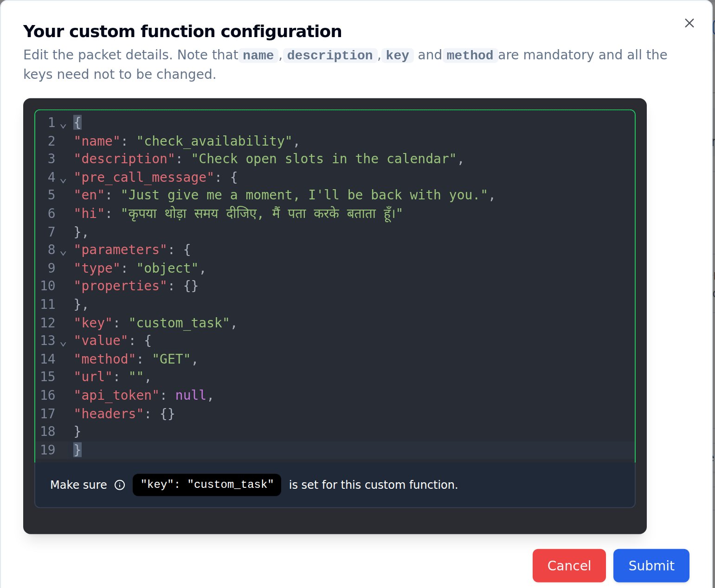
Task: Click the black key custom_task code badge
Action: (x=207, y=485)
